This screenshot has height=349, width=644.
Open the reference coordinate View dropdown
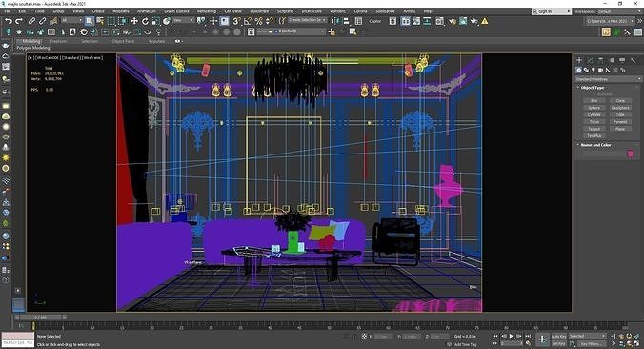[x=183, y=20]
